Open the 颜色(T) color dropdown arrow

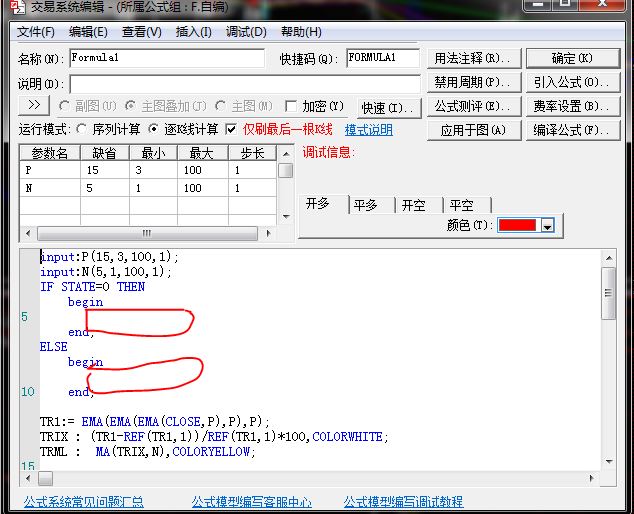(x=547, y=226)
